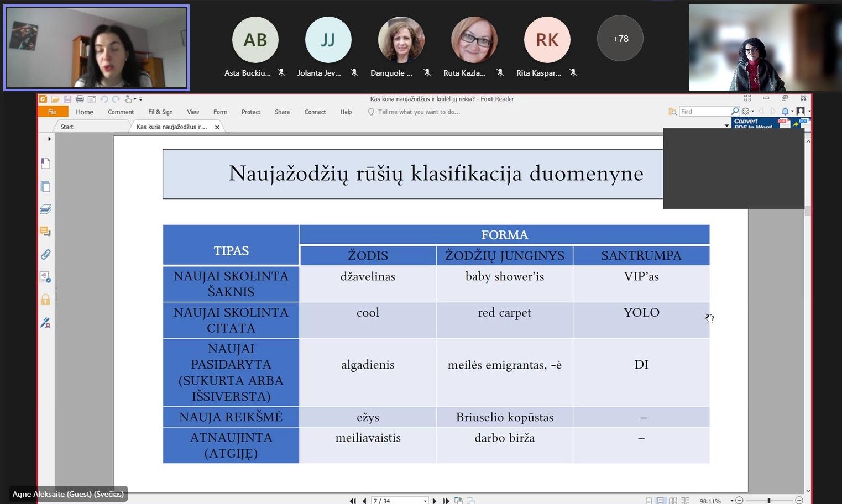Open the customize quick access toolbar arrow

(x=140, y=99)
